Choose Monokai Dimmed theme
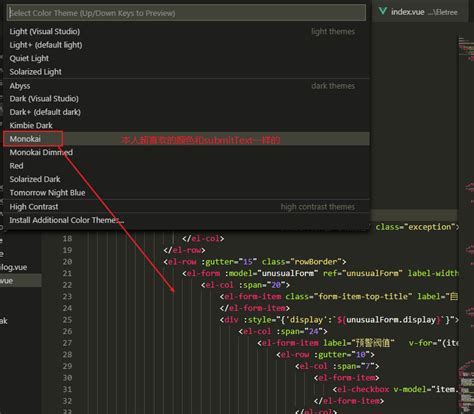This screenshot has width=474, height=414. point(186,152)
